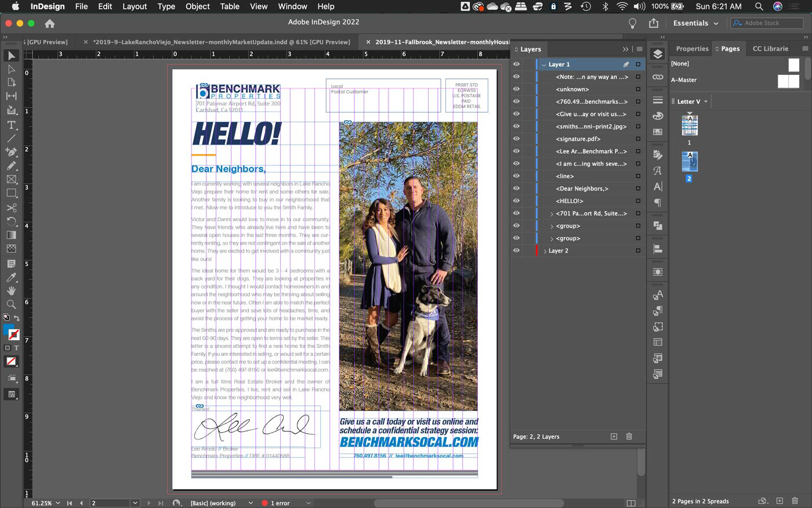Pick the Gap tool
The width and height of the screenshot is (812, 508).
click(x=12, y=96)
